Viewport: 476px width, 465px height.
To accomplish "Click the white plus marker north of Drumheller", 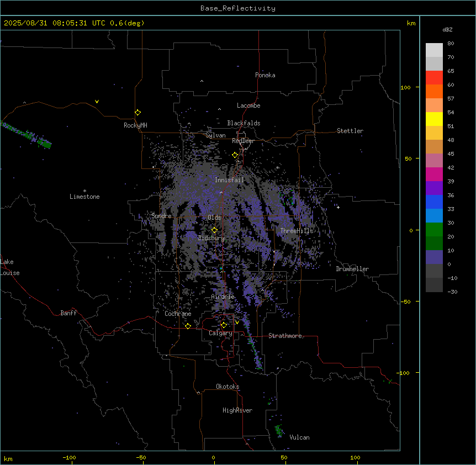I will 338,207.
